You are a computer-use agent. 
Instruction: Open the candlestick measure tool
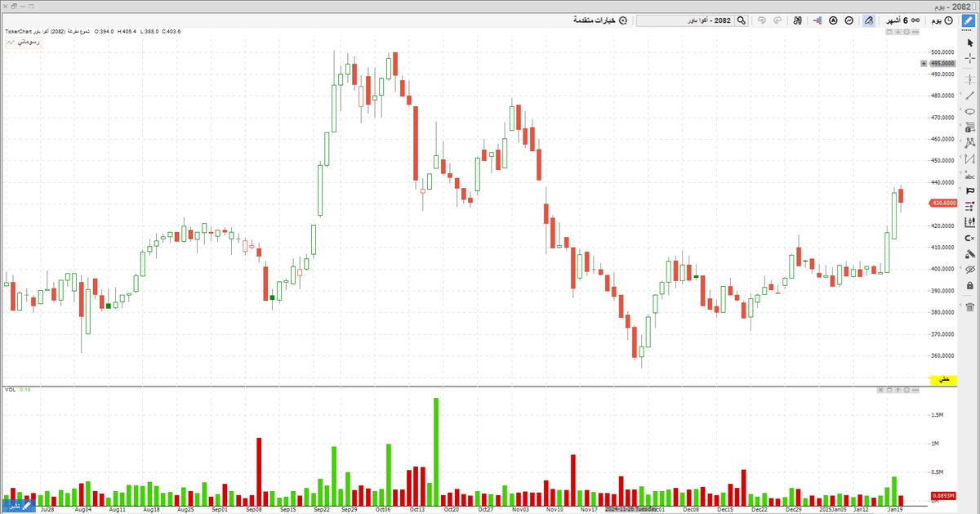click(969, 221)
